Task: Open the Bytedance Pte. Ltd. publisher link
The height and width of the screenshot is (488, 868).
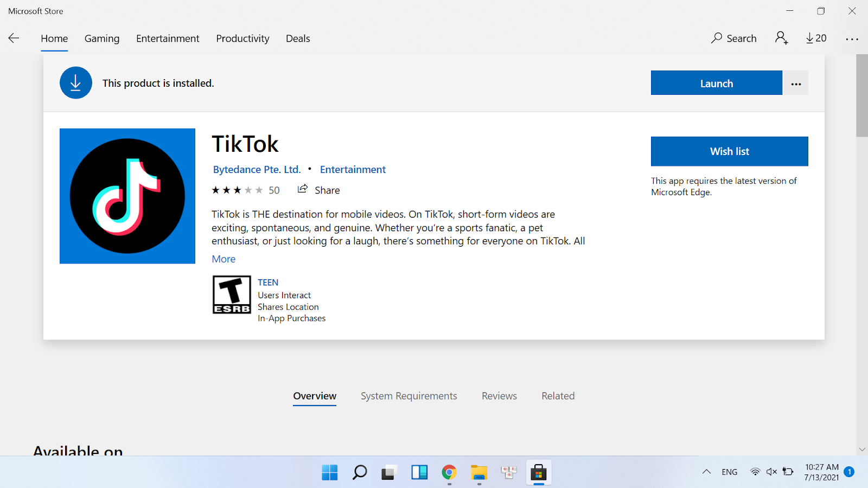Action: pyautogui.click(x=257, y=169)
